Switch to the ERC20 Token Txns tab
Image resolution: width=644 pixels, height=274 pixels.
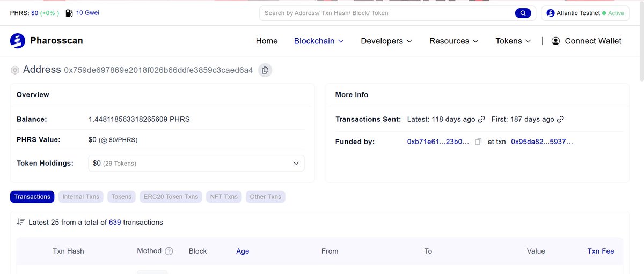tap(171, 197)
